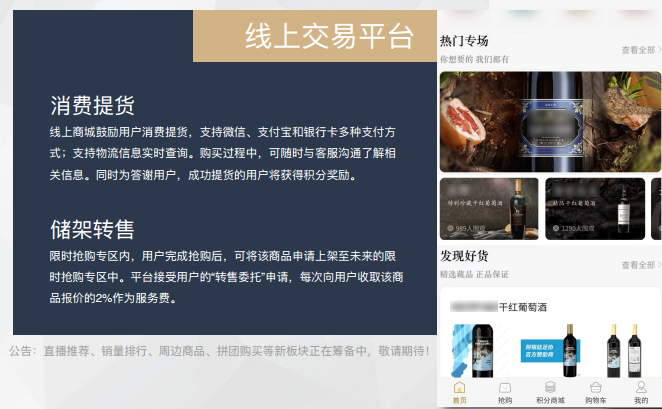662x409 pixels.
Task: Click the two-bottle wine product image
Action: (624, 350)
